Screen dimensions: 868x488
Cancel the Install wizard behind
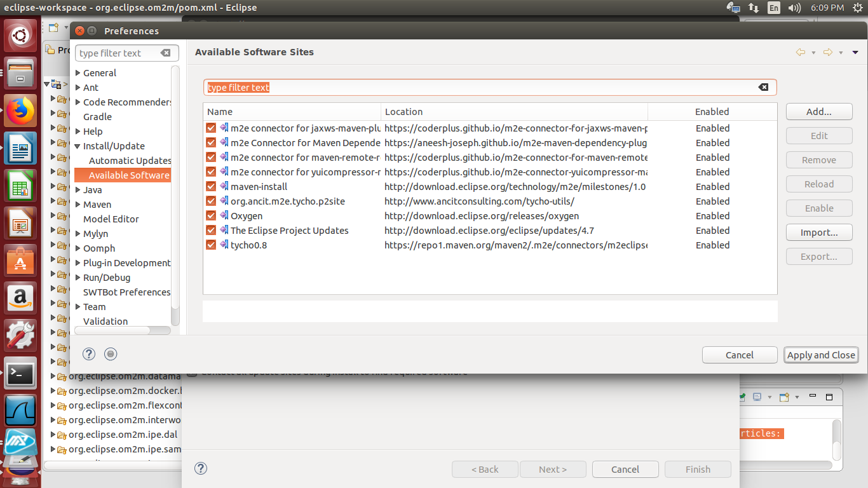pyautogui.click(x=625, y=470)
